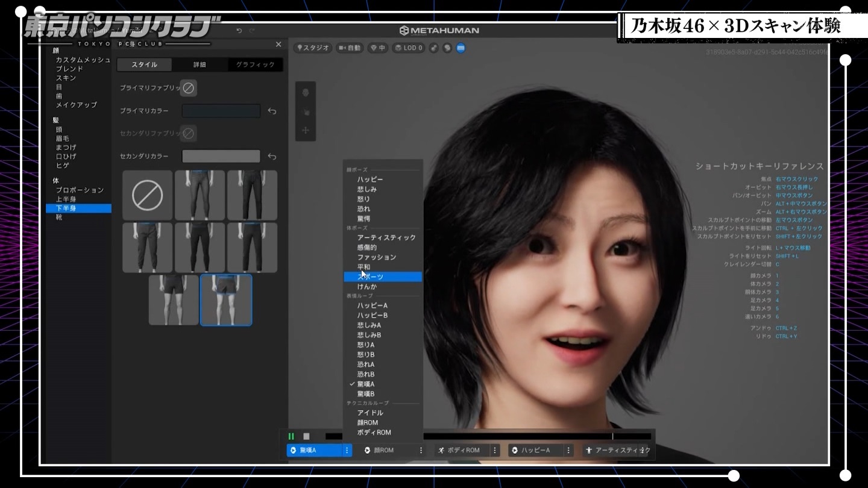Choose highlighted スポーツ body pose
Viewport: 868px width, 488px height.
tap(382, 277)
